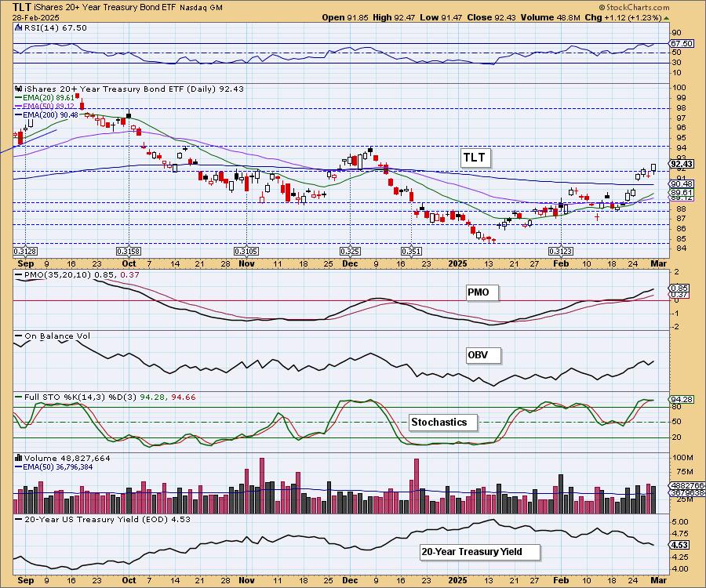Click the Chg +1.12 (+1.23%) value

pyautogui.click(x=623, y=17)
